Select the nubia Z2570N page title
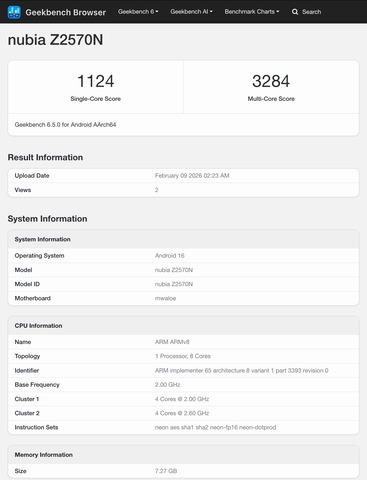 pos(55,40)
